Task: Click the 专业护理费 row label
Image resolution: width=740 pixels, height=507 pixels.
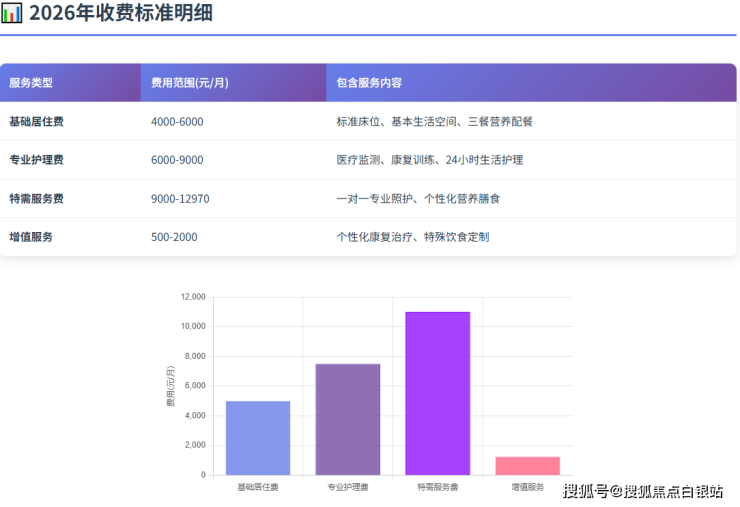Action: pyautogui.click(x=36, y=160)
